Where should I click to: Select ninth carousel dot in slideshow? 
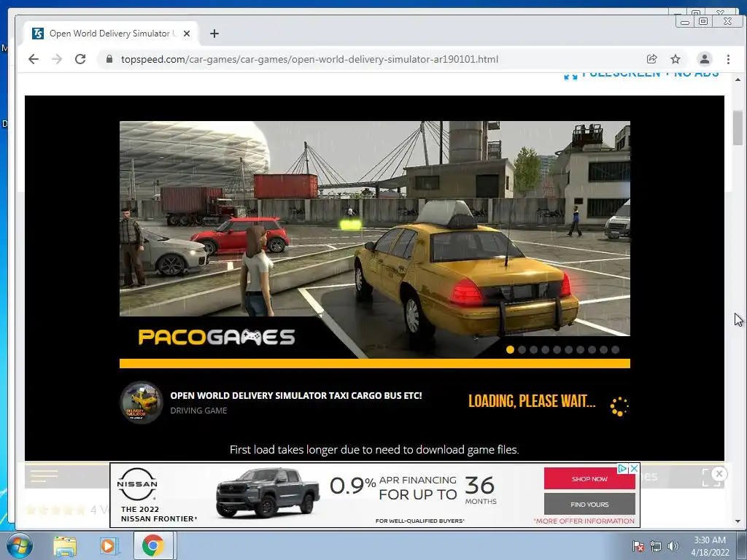point(603,349)
